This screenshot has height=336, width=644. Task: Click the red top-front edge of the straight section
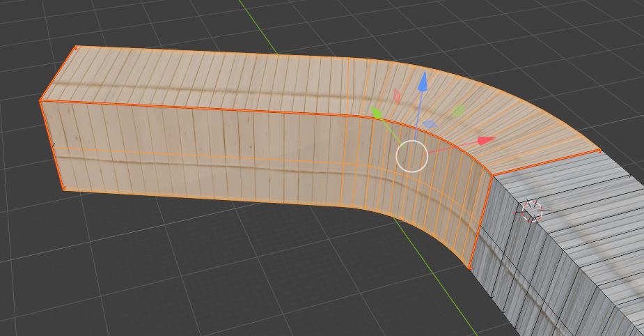coord(209,109)
